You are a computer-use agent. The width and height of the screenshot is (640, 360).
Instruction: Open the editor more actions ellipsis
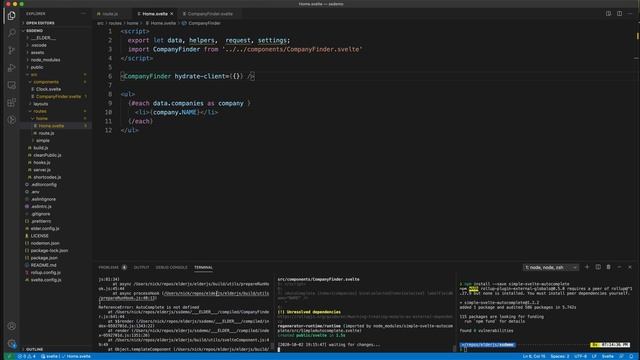point(630,13)
